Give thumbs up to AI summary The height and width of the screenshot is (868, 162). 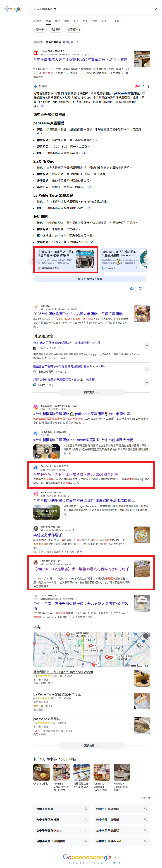(132, 288)
